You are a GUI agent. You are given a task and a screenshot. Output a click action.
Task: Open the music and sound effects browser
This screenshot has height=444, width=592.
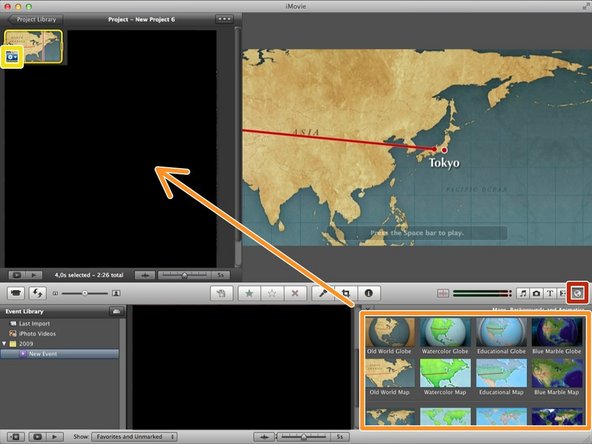523,293
